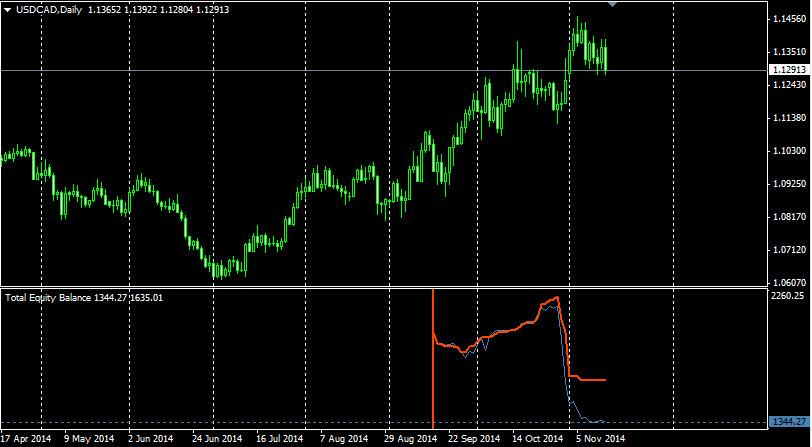Viewport: 812px width, 447px height.
Task: Click the 1.10300 price scale label
Action: click(789, 151)
